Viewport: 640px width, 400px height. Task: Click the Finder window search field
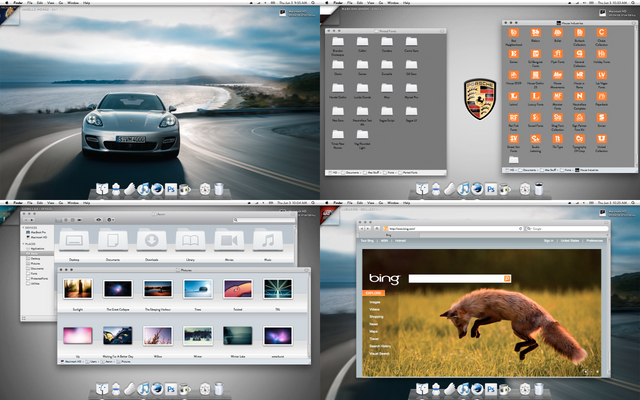pyautogui.click(x=264, y=220)
